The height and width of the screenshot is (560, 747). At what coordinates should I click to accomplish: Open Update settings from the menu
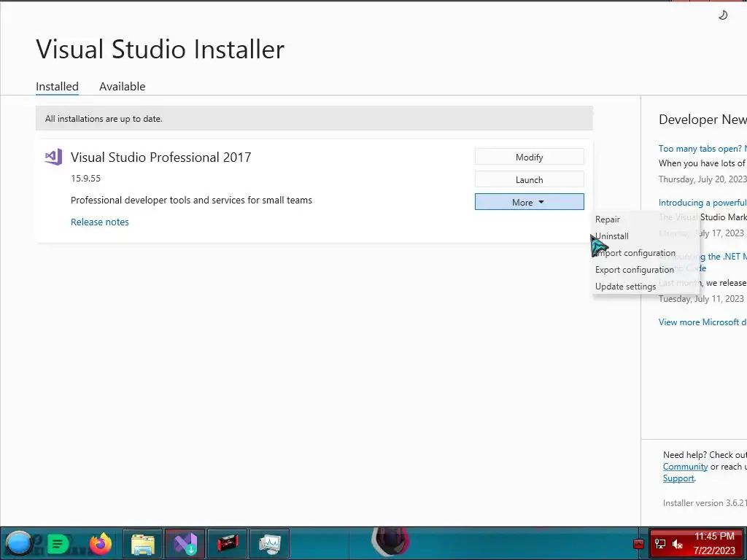click(x=625, y=286)
